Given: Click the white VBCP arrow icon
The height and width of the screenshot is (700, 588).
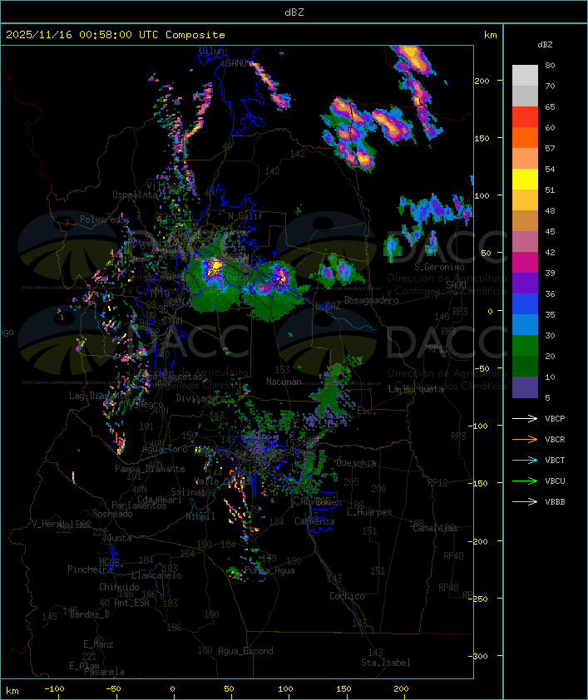Looking at the screenshot, I should pyautogui.click(x=525, y=418).
